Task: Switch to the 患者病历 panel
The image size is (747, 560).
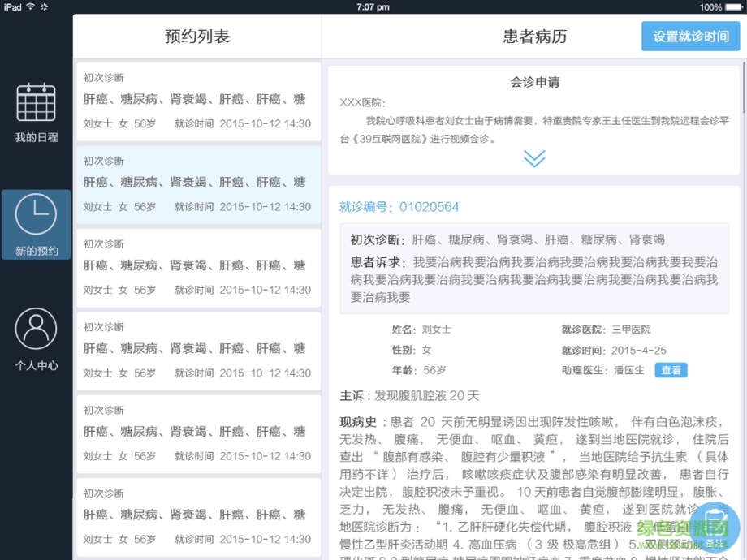Action: [533, 36]
